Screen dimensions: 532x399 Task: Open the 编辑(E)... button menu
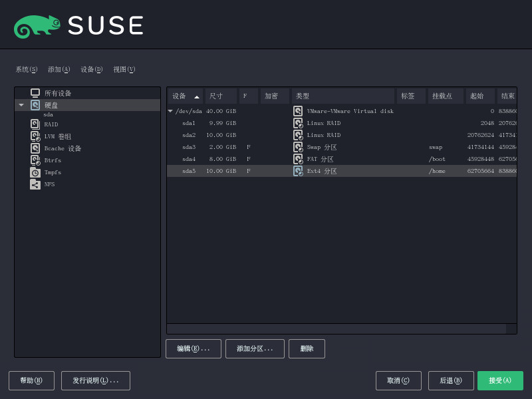pos(193,348)
